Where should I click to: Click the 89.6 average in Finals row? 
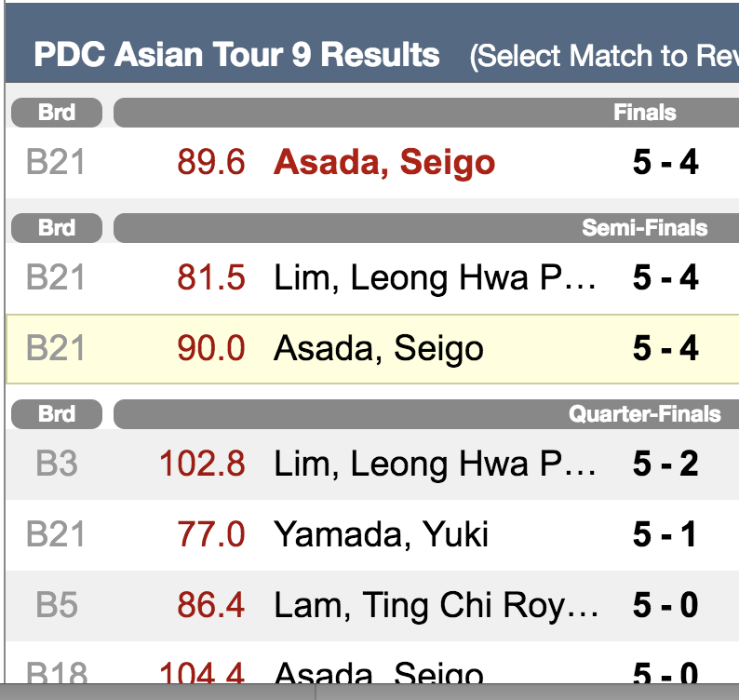pyautogui.click(x=211, y=163)
